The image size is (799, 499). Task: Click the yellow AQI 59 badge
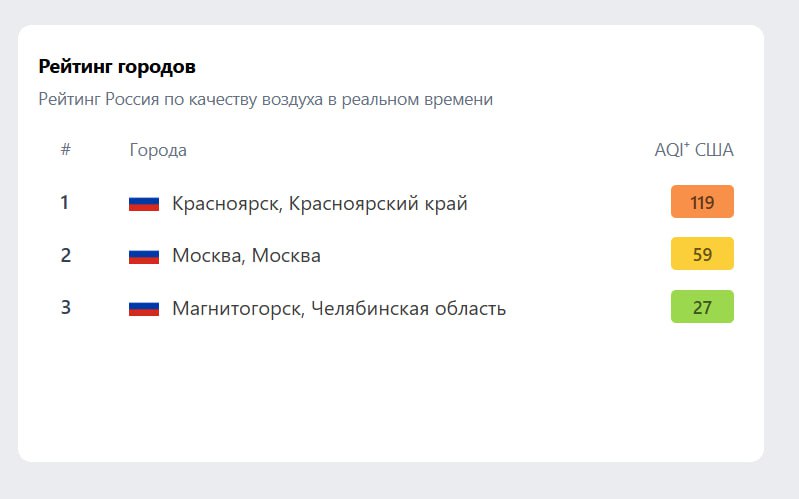click(x=702, y=254)
